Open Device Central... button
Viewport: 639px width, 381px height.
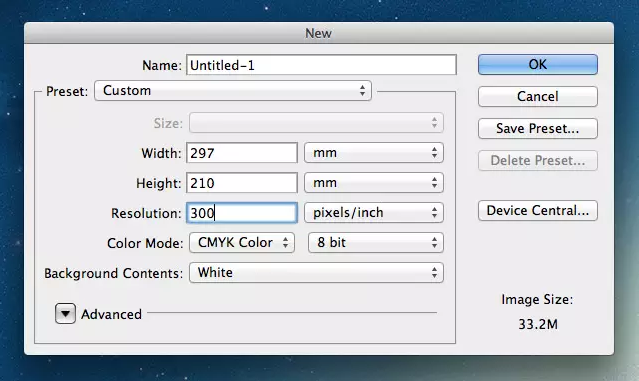click(x=538, y=210)
